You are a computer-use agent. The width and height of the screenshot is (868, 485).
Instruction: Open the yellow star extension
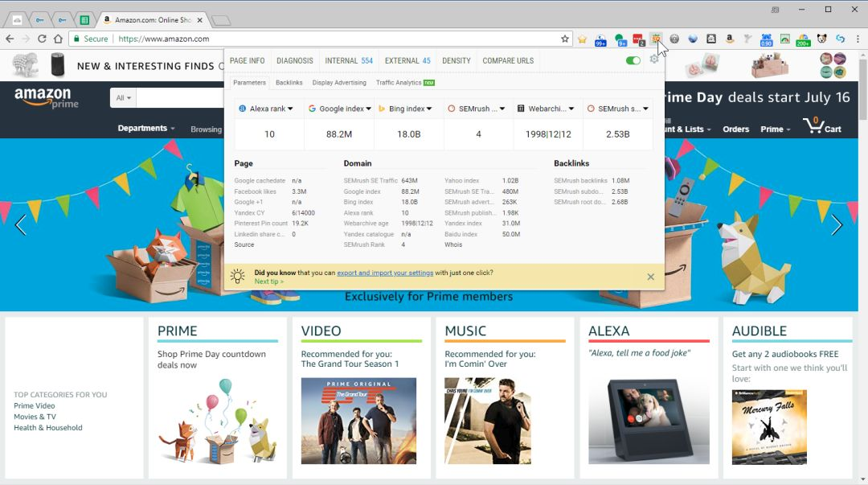583,39
